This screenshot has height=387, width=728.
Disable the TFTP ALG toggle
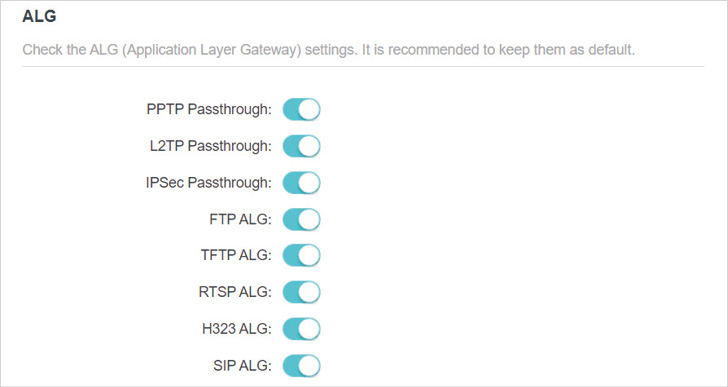pyautogui.click(x=301, y=256)
